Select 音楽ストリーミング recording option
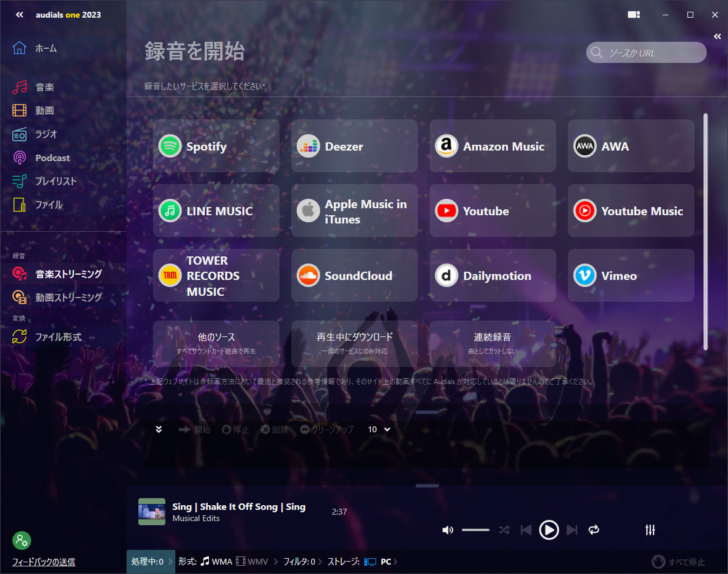Viewport: 728px width, 574px height. click(x=58, y=274)
